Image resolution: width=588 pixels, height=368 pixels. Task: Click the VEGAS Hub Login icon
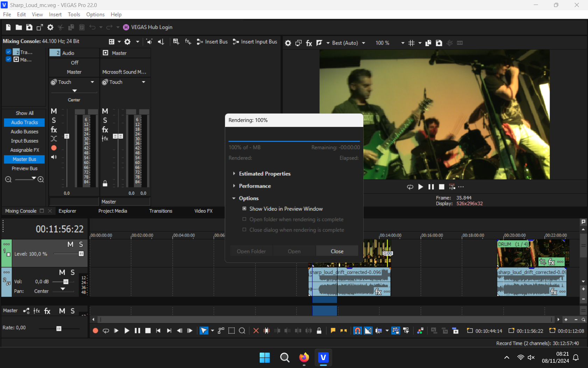(126, 27)
